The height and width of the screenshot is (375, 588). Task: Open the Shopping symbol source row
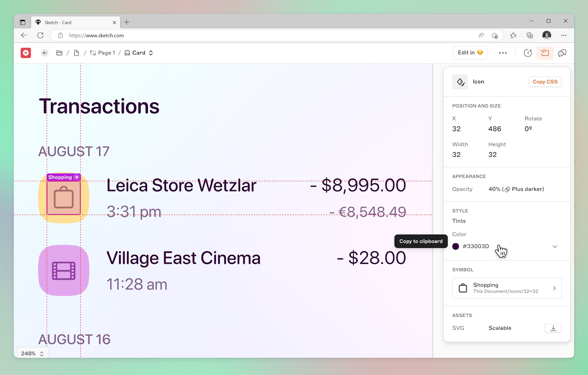[x=507, y=288]
